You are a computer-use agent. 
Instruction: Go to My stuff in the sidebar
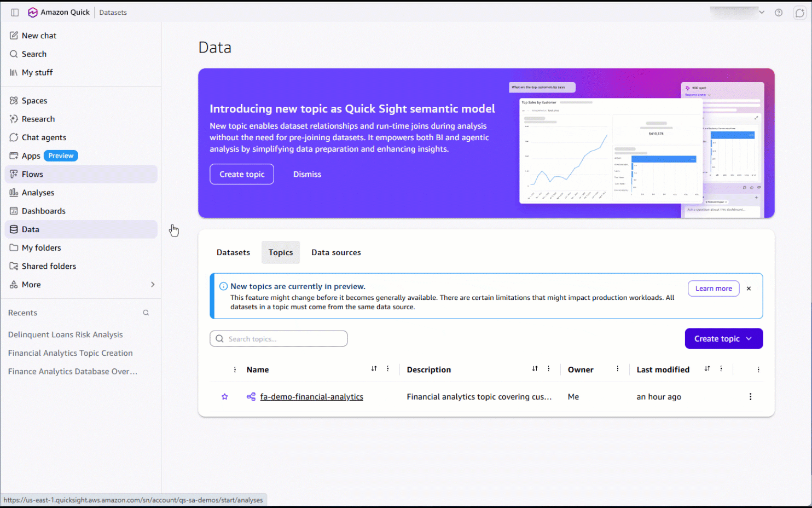click(x=81, y=72)
